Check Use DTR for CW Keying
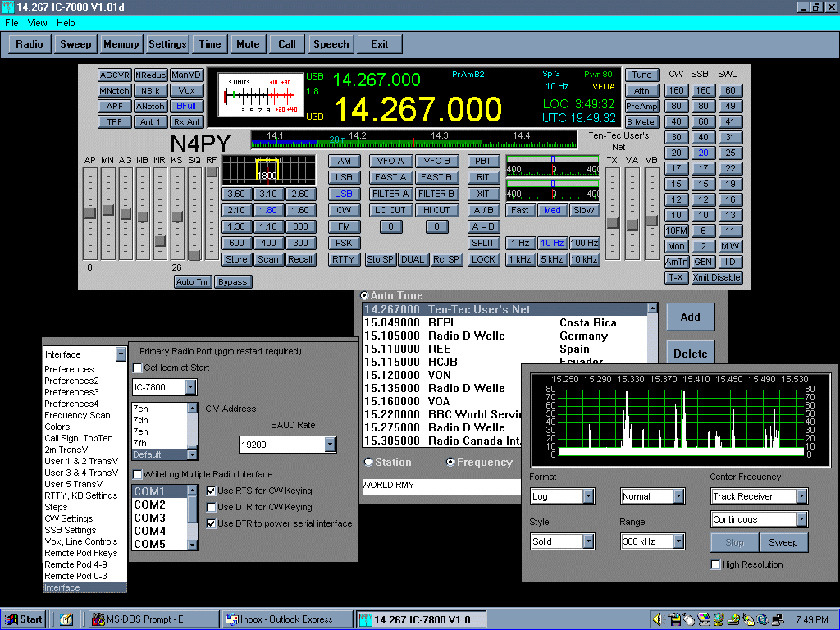The height and width of the screenshot is (630, 840). 211,507
